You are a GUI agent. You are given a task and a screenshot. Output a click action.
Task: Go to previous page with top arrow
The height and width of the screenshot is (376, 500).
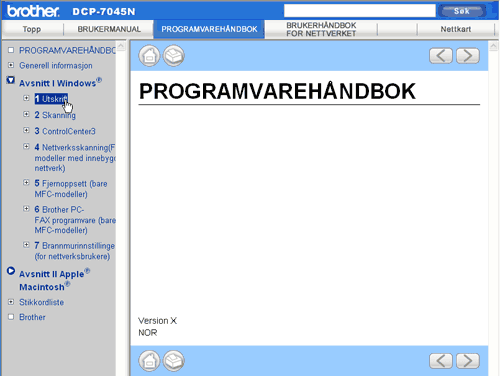pos(441,56)
